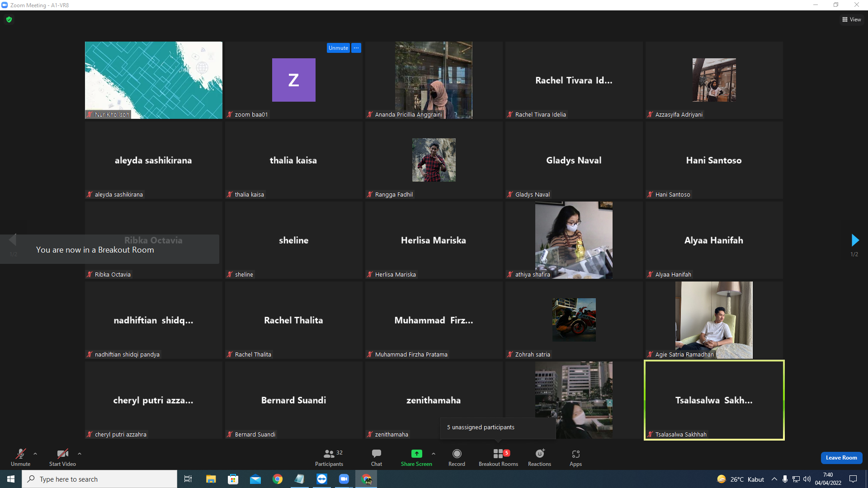Click the system clock showing 7:40

(x=828, y=479)
